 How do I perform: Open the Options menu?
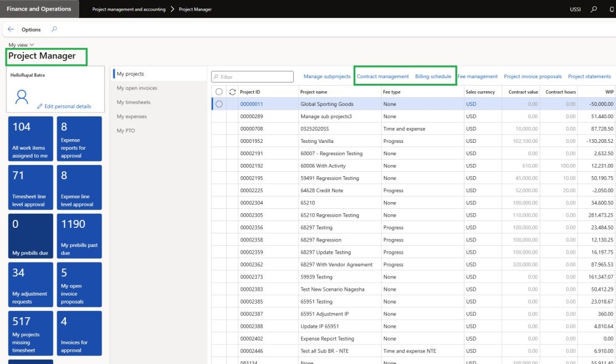tap(31, 30)
